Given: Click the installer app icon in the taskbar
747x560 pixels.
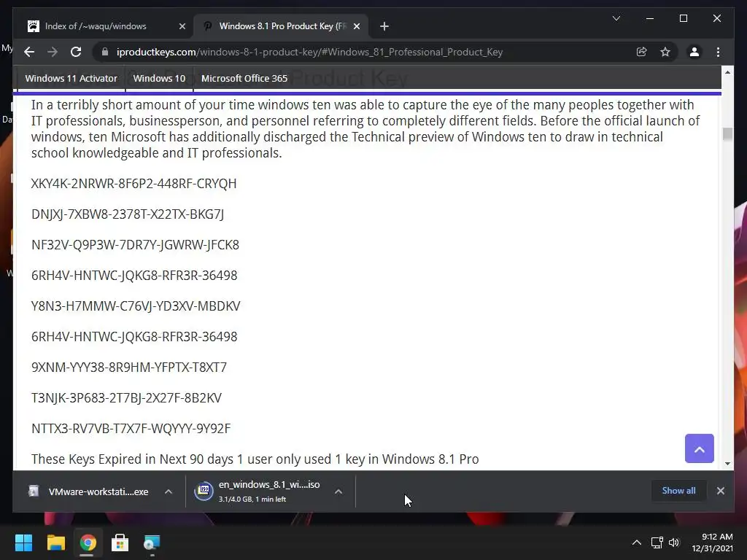Looking at the screenshot, I should tap(152, 542).
